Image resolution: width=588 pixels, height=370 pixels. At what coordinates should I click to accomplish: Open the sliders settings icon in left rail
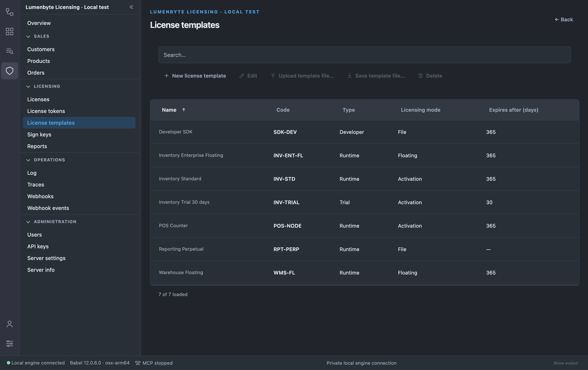(10, 343)
